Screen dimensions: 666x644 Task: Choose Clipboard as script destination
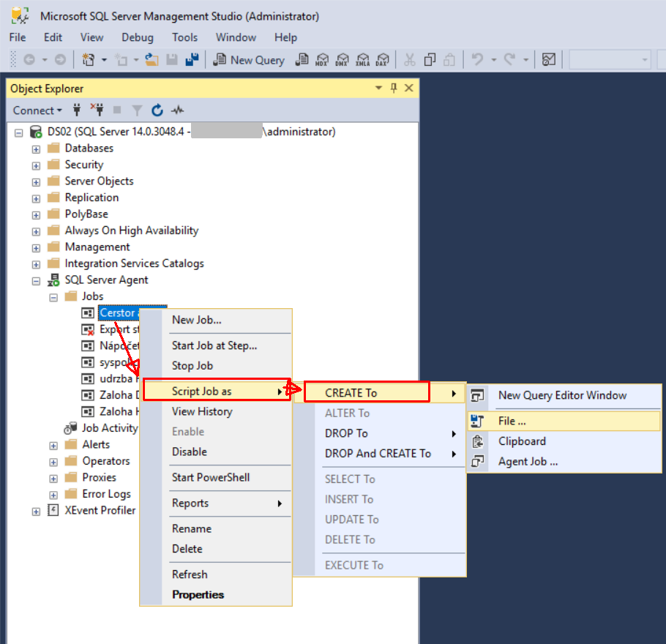pyautogui.click(x=564, y=441)
